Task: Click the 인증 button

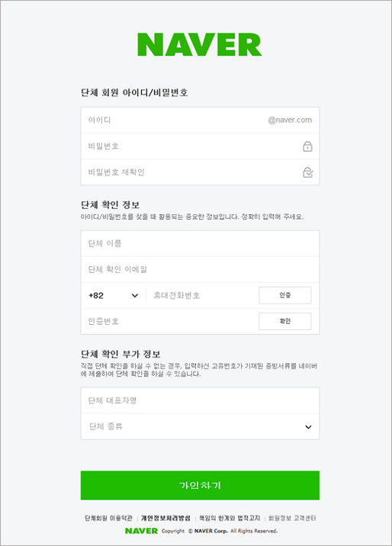Action: coord(284,295)
